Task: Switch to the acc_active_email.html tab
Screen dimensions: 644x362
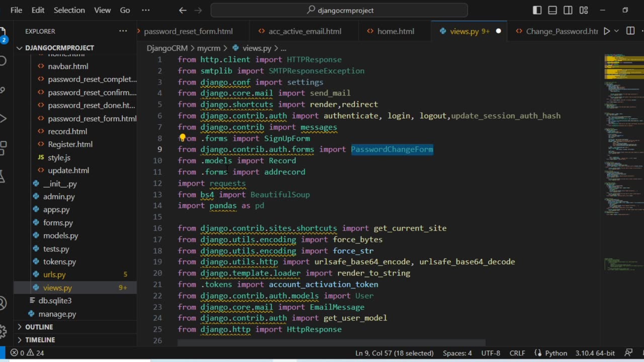Action: [304, 31]
